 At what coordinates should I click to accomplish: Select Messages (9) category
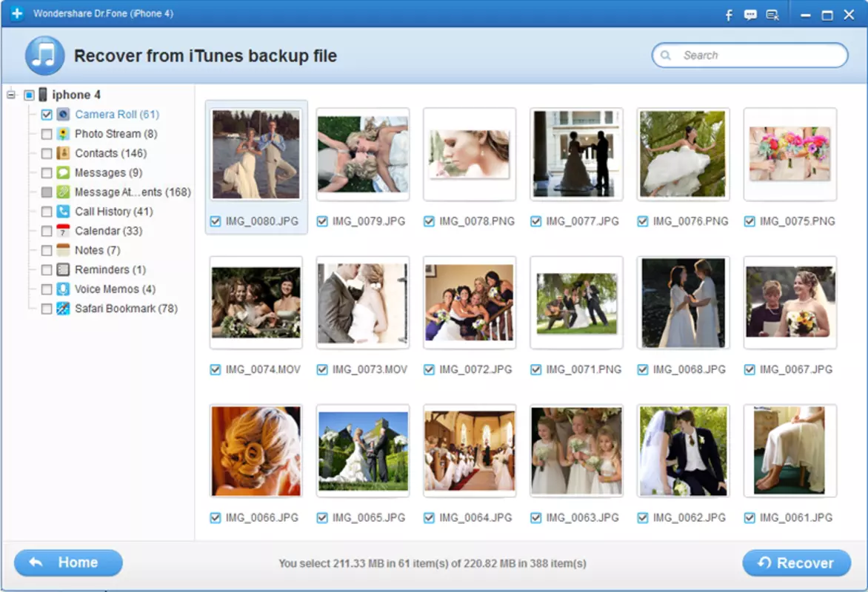pyautogui.click(x=108, y=172)
